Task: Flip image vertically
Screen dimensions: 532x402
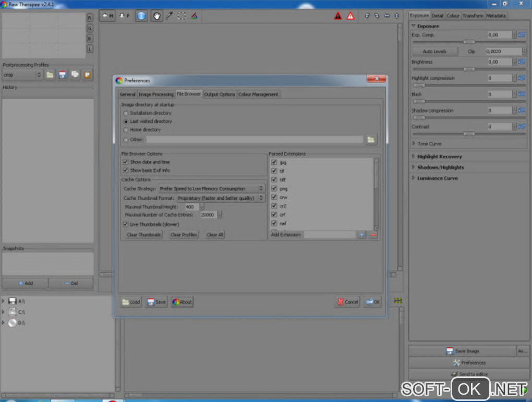Action: click(396, 16)
